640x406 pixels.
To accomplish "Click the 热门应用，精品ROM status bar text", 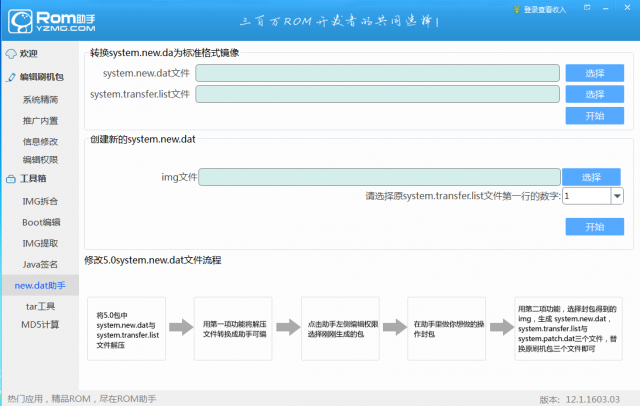I will pyautogui.click(x=82, y=399).
